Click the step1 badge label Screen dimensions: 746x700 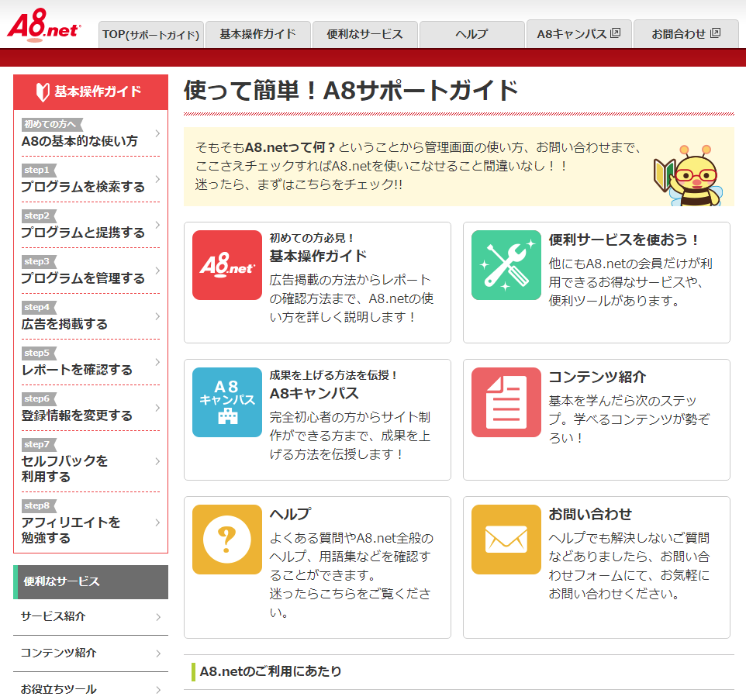(x=39, y=171)
